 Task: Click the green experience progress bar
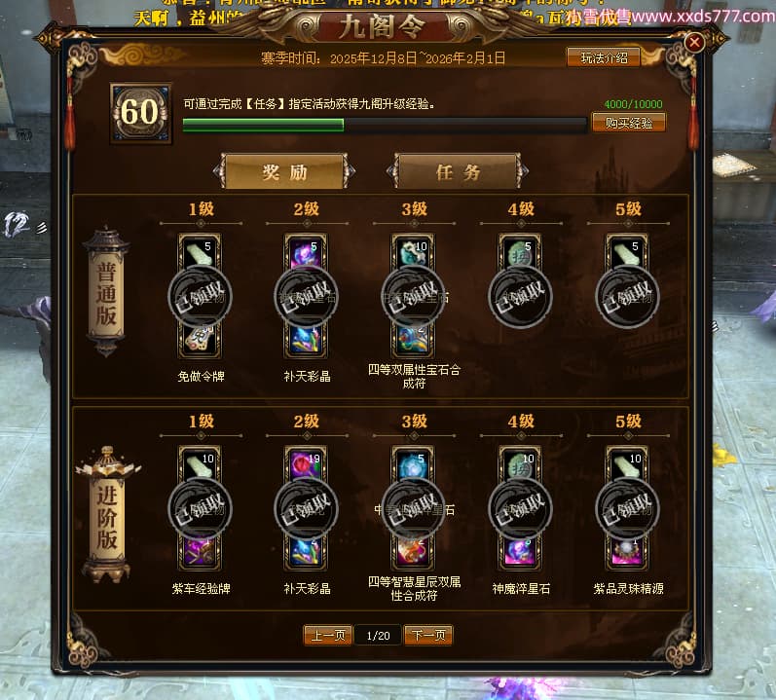coord(385,126)
